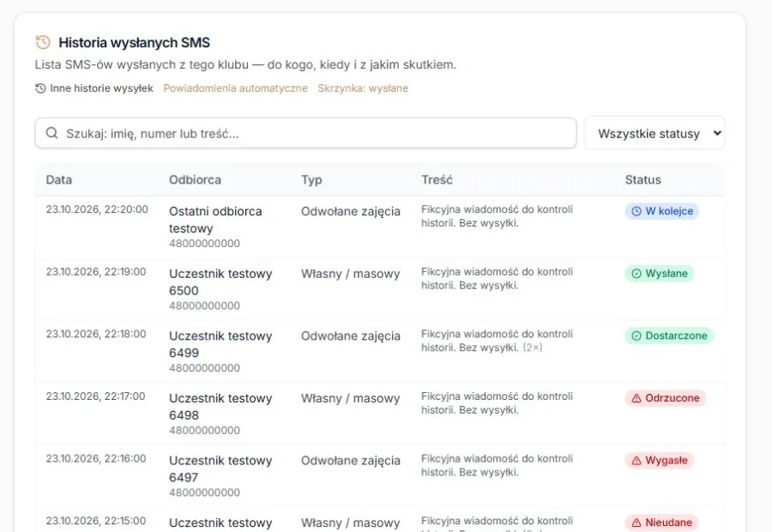Click the phone number under 'Uczestnik testowy 6500'

point(204,305)
